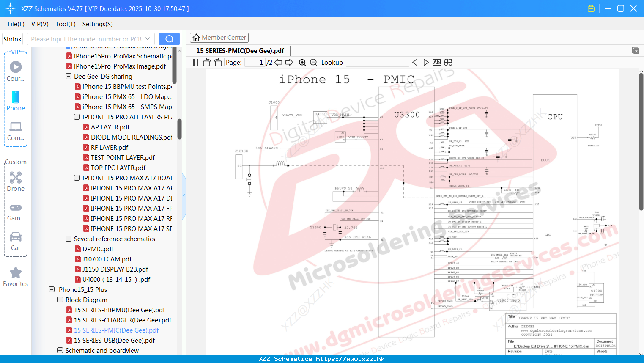Collapse the left panel via splitter handle
Image resolution: width=644 pixels, height=363 pixels.
click(x=184, y=196)
